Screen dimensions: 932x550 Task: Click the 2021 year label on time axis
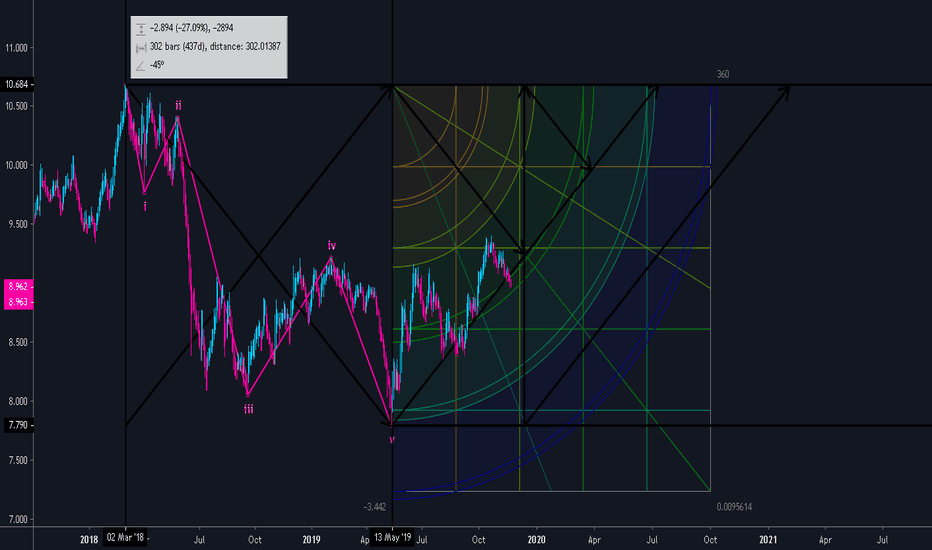[x=768, y=540]
